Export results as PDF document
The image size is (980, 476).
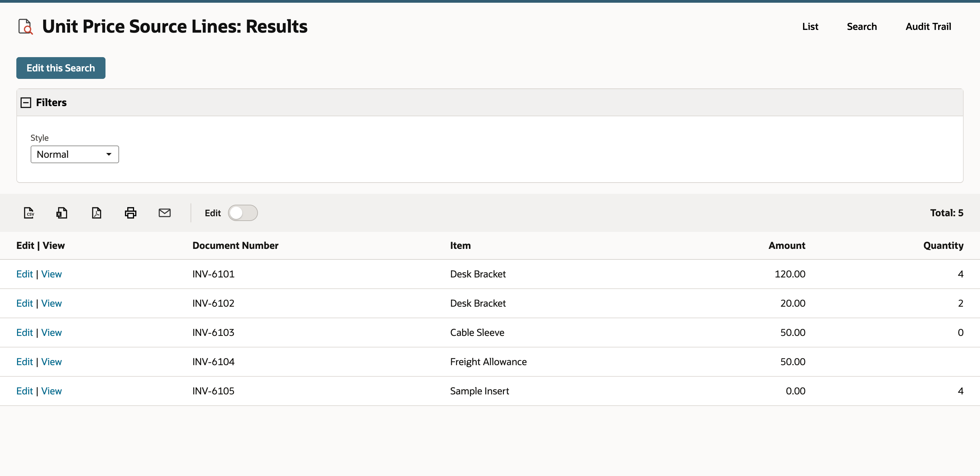pyautogui.click(x=97, y=213)
